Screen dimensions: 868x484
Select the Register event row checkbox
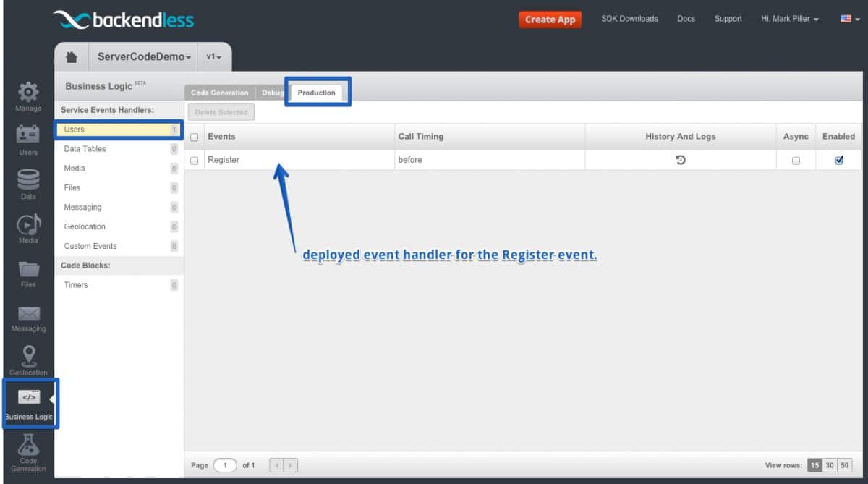coord(194,161)
